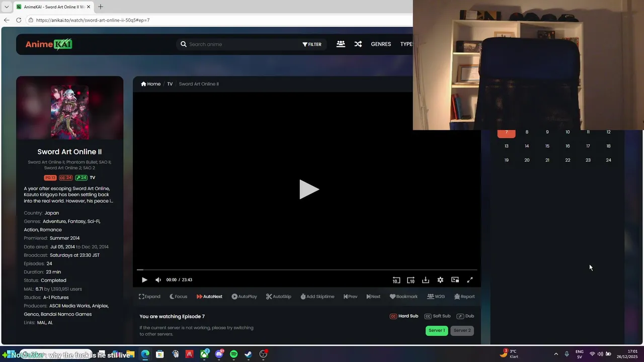Viewport: 644px width, 362px height.
Task: Toggle AutoPlay option
Action: coord(244,297)
